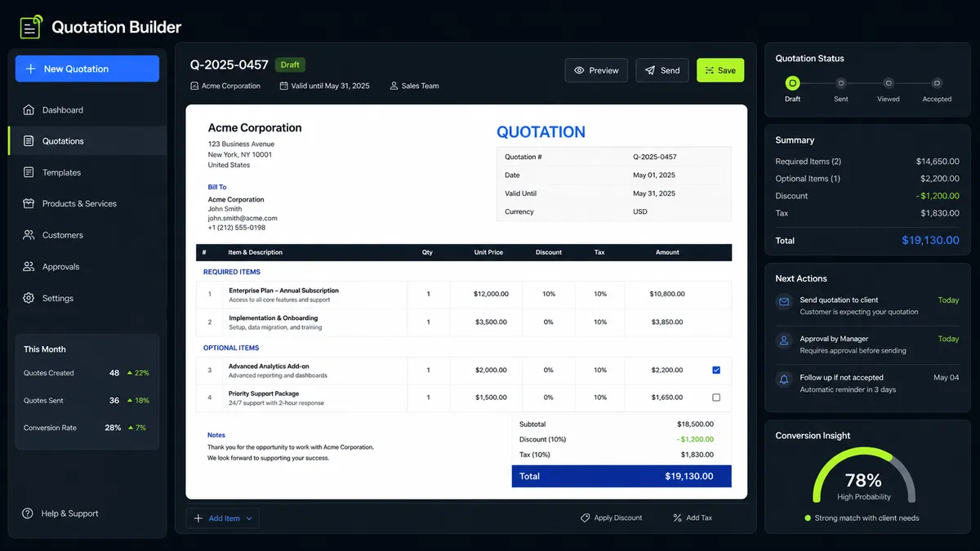Click the john.smith@acme.com email address

(x=243, y=218)
